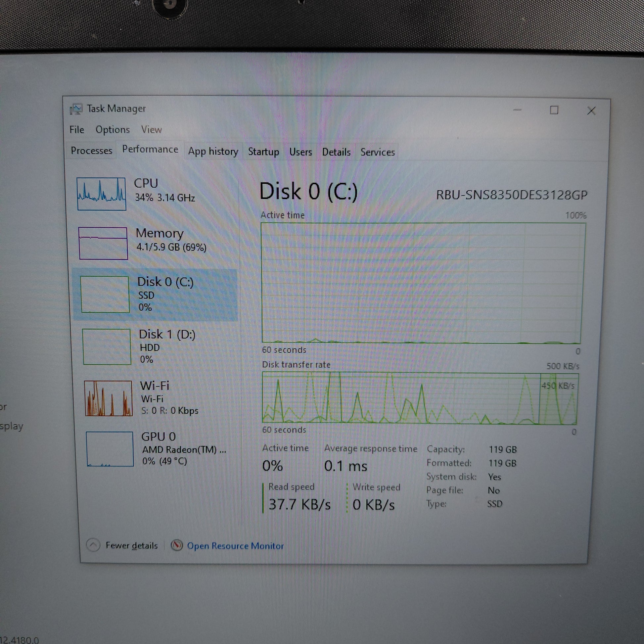Switch to the Processes tab
The image size is (644, 644).
coord(91,151)
